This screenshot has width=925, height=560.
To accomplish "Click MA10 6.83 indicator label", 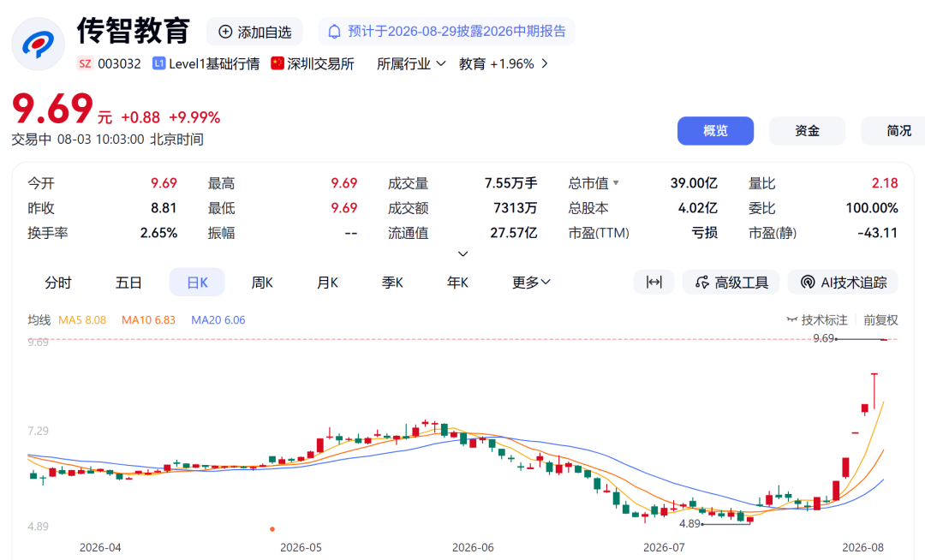I will 149,320.
